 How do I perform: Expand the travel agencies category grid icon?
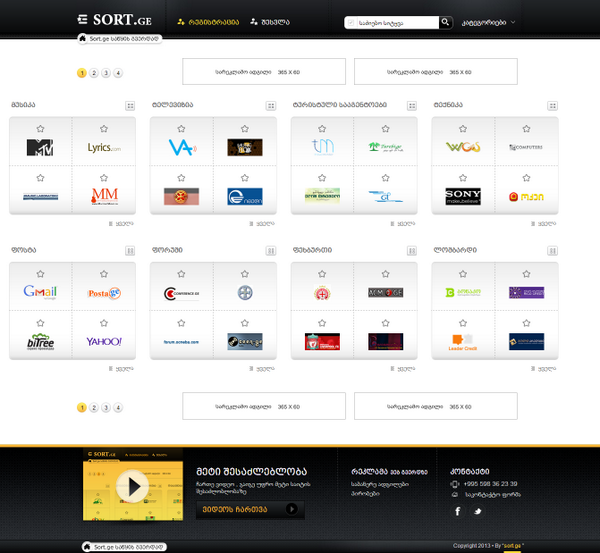(x=412, y=106)
